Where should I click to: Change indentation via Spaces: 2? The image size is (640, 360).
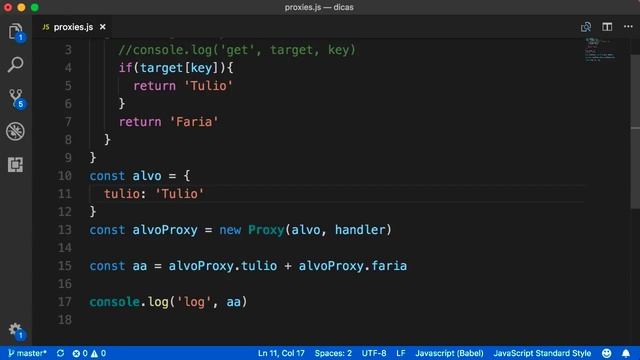click(x=333, y=353)
